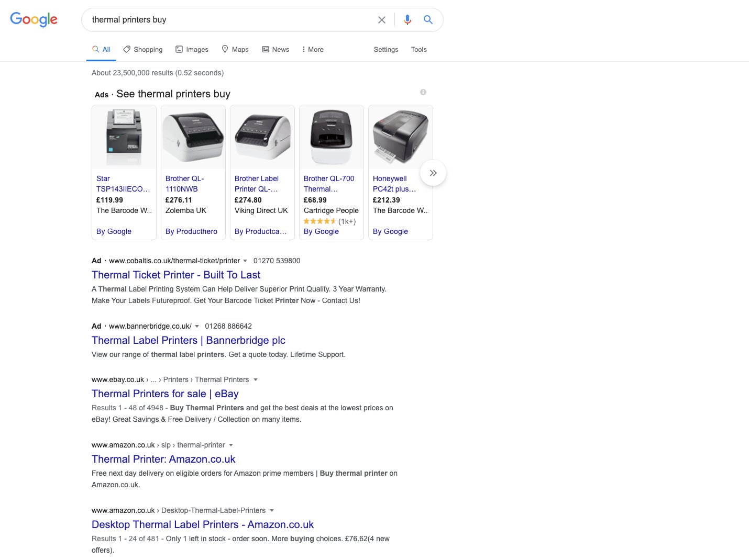Click By Google under the Honeywell listing
This screenshot has width=749, height=560.
click(390, 231)
